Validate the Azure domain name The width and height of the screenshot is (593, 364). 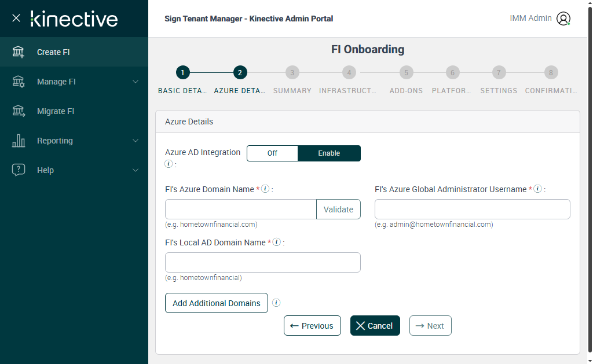pyautogui.click(x=338, y=209)
